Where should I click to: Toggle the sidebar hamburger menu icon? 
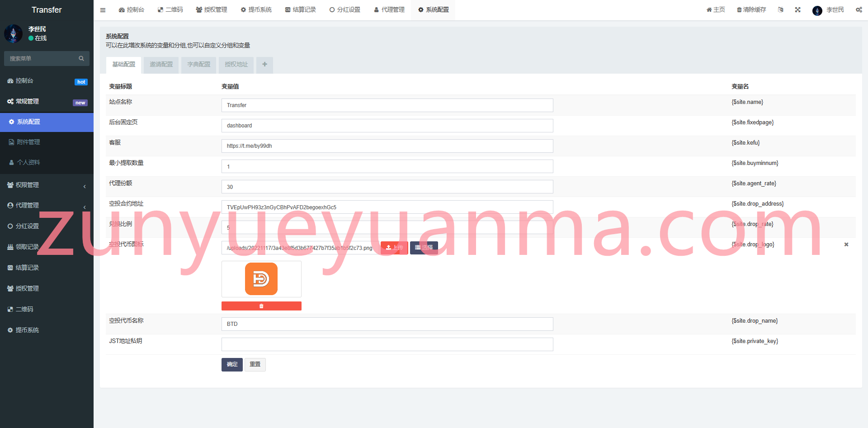pos(103,10)
